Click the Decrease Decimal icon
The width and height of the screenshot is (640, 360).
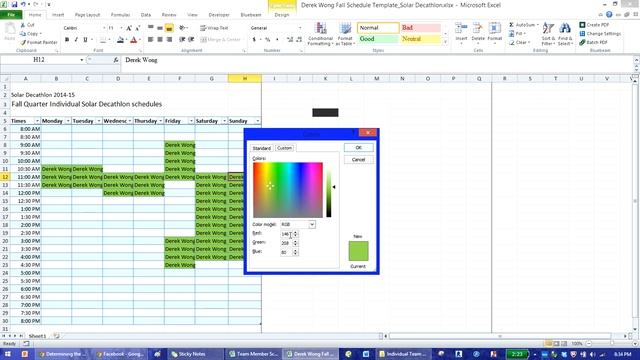coord(299,40)
